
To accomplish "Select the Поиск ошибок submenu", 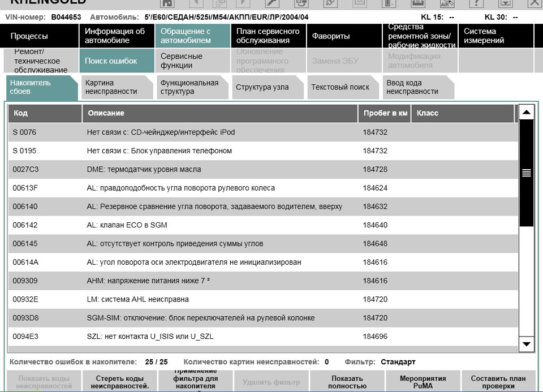I will [117, 61].
